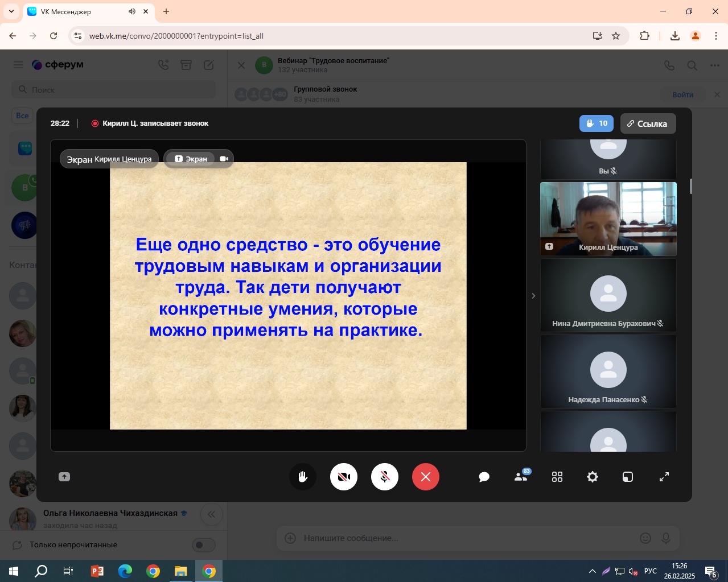Open the call chat panel

(484, 477)
